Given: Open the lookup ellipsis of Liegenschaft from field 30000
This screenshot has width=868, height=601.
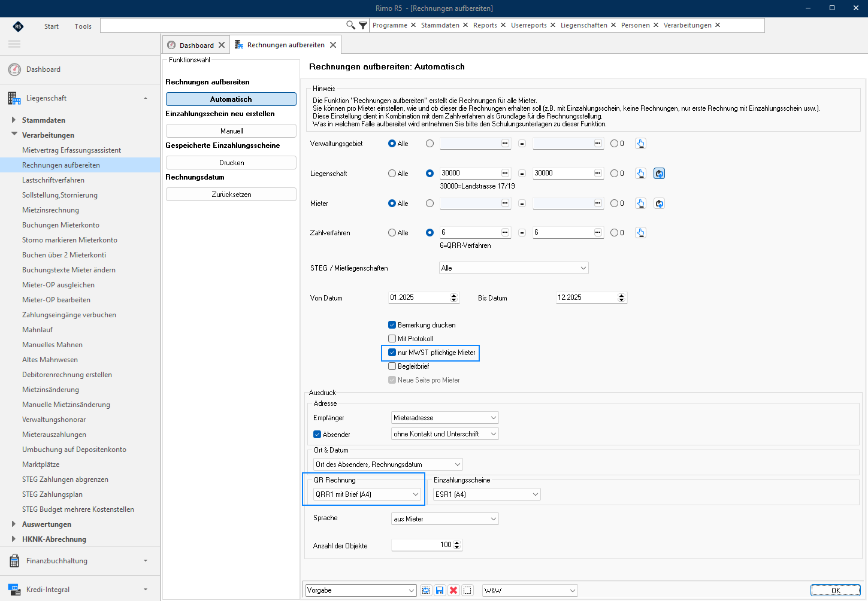Looking at the screenshot, I should tap(505, 173).
